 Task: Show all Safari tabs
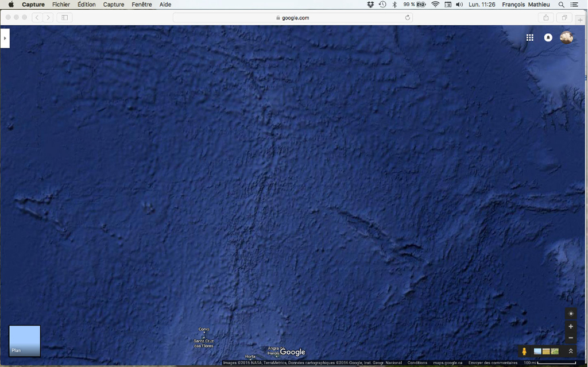(564, 18)
